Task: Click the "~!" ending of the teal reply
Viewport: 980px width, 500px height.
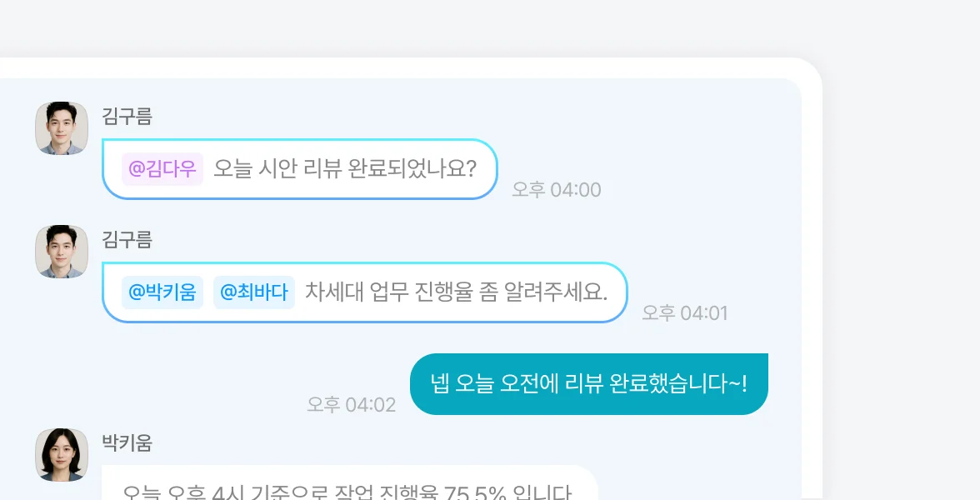Action: click(x=737, y=384)
